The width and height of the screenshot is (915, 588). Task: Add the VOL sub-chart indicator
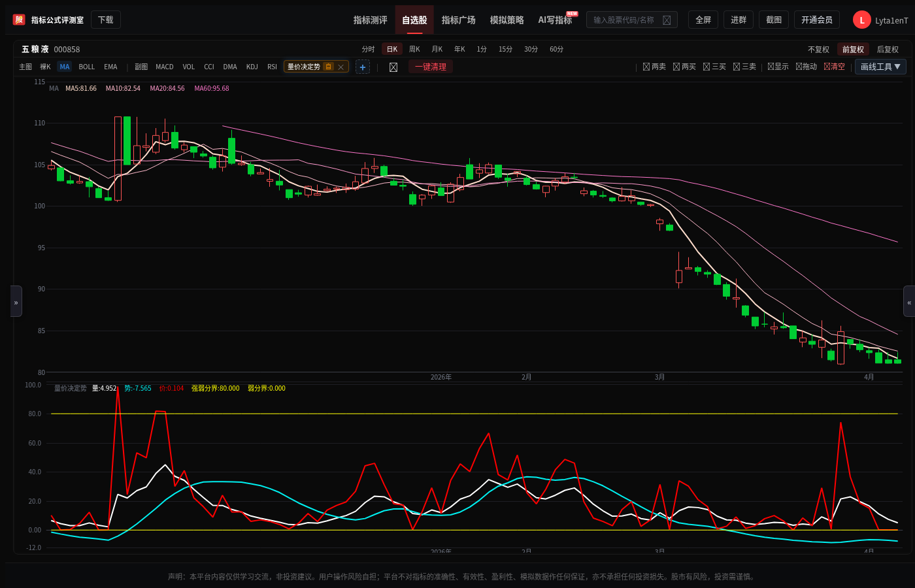pos(189,67)
